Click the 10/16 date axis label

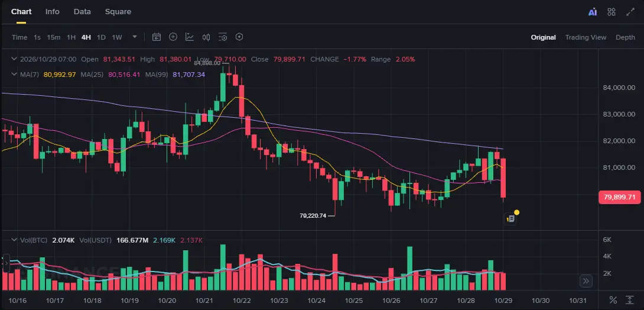coord(17,301)
